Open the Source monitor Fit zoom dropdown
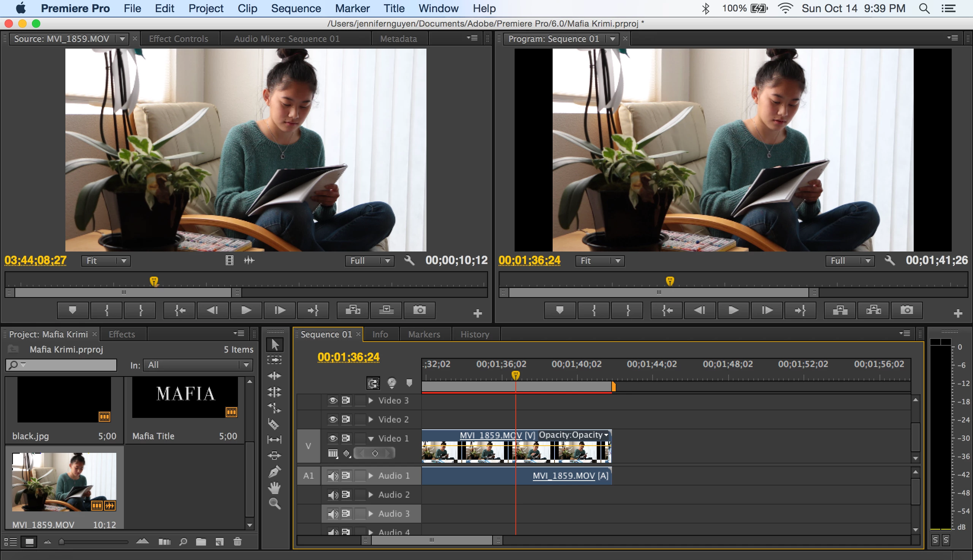The image size is (973, 560). [106, 261]
